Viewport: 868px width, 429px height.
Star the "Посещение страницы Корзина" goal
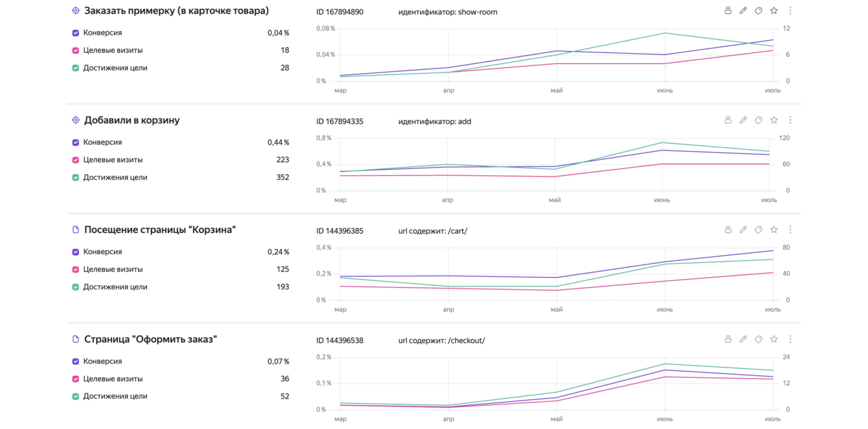tap(774, 230)
